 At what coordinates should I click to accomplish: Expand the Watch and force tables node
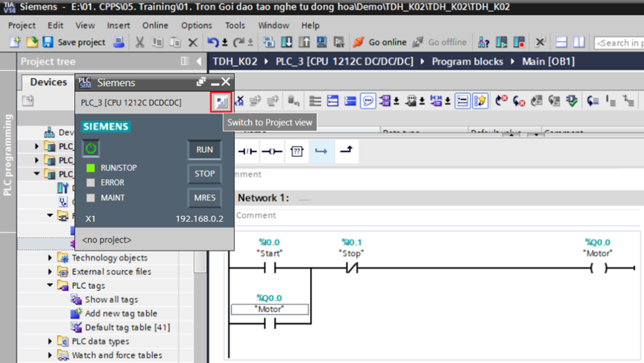51,355
